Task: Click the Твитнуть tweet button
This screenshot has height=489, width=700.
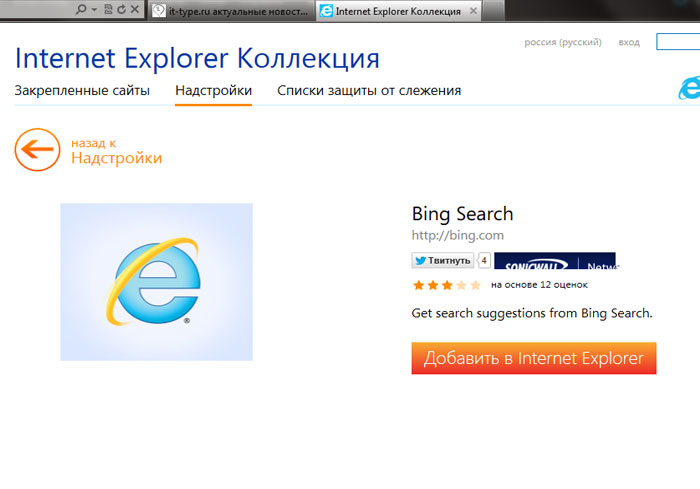Action: pyautogui.click(x=443, y=260)
